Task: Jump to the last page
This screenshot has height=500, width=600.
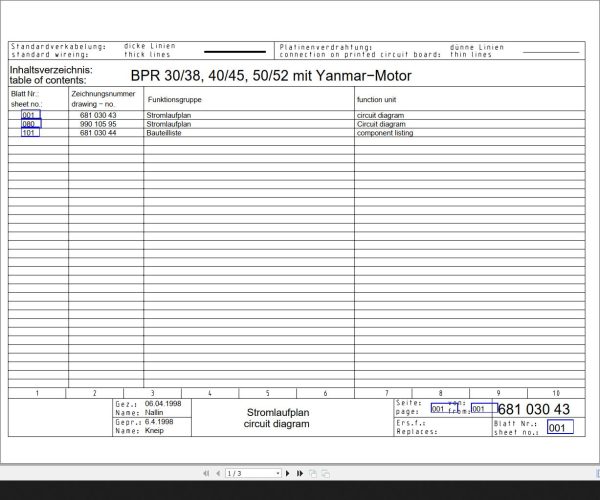Action: coord(300,474)
